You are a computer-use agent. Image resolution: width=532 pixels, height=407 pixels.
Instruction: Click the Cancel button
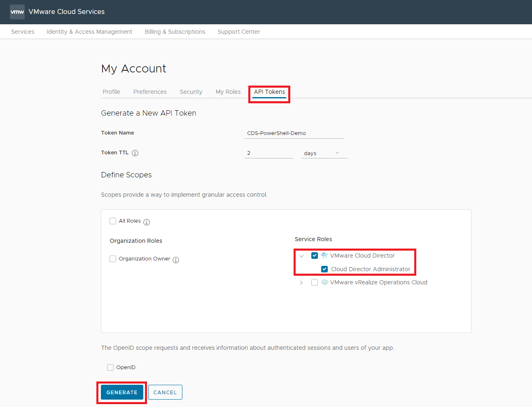[165, 392]
